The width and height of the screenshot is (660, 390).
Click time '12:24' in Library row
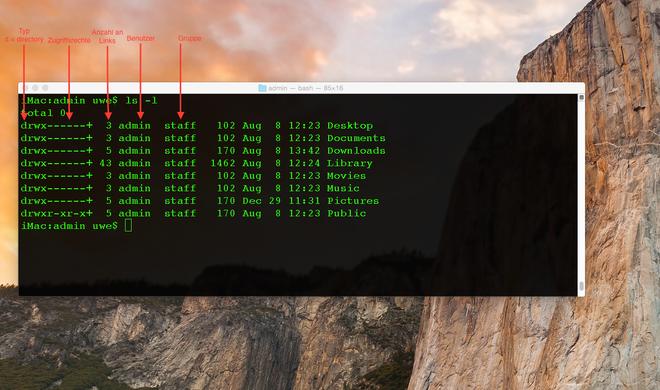pos(304,163)
